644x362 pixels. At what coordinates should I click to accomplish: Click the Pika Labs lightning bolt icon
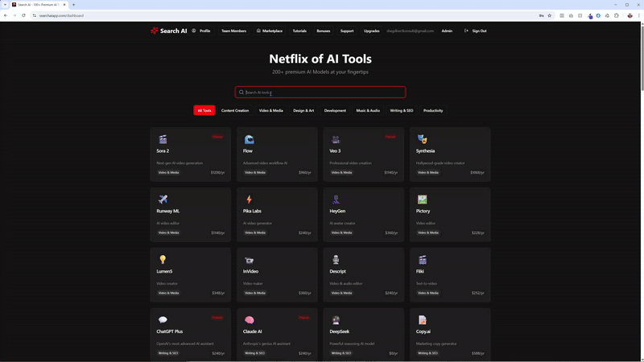(249, 200)
